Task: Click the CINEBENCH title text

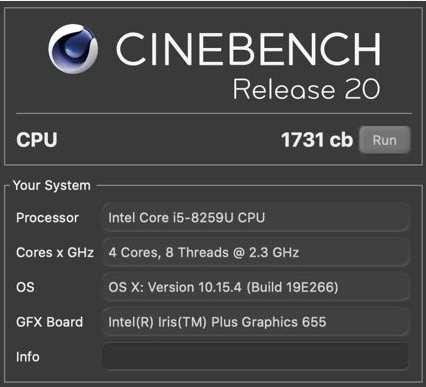Action: point(248,49)
